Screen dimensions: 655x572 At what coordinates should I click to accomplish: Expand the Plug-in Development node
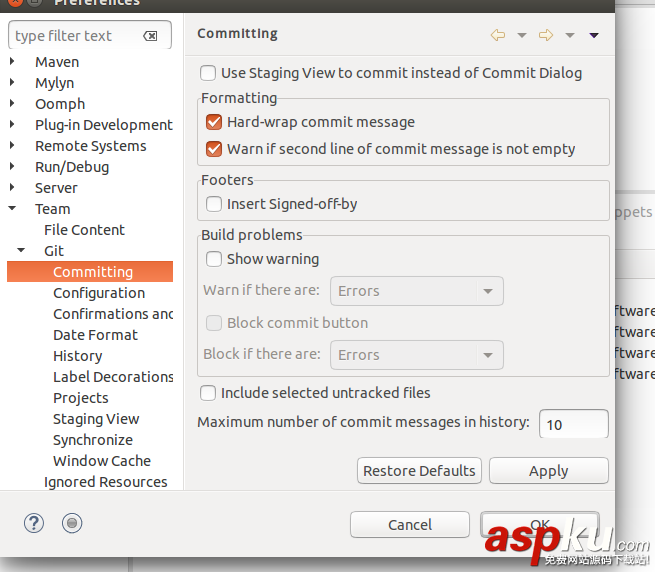tap(12, 124)
